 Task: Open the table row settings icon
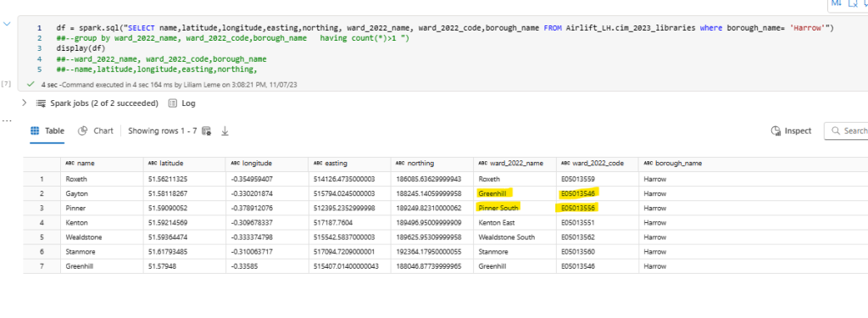click(207, 131)
